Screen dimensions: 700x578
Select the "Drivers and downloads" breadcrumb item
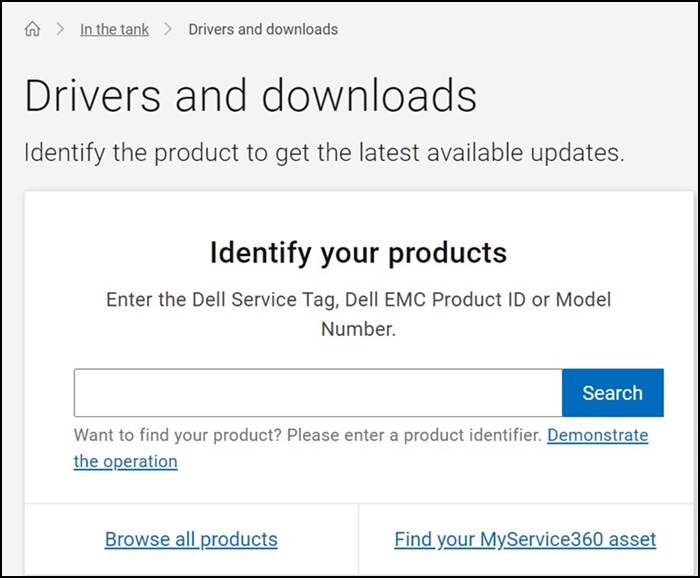point(263,30)
